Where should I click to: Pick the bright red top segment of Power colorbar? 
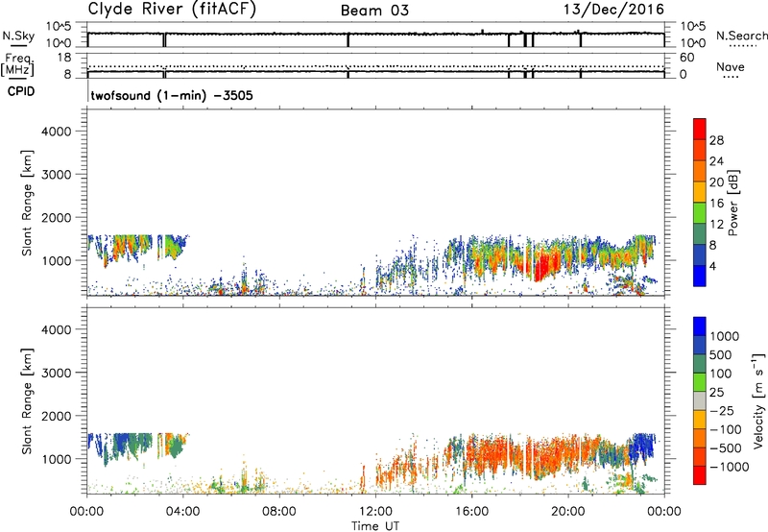[700, 129]
